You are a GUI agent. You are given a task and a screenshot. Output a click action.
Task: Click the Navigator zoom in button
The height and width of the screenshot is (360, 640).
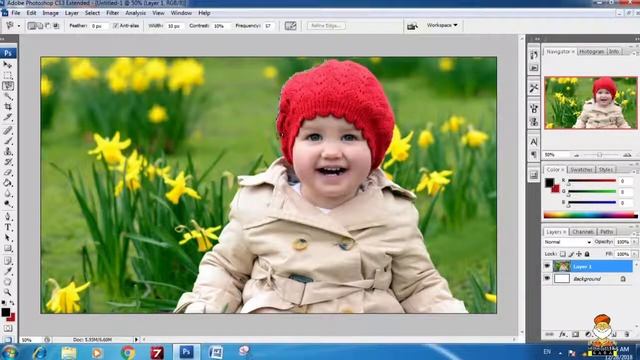(x=627, y=155)
